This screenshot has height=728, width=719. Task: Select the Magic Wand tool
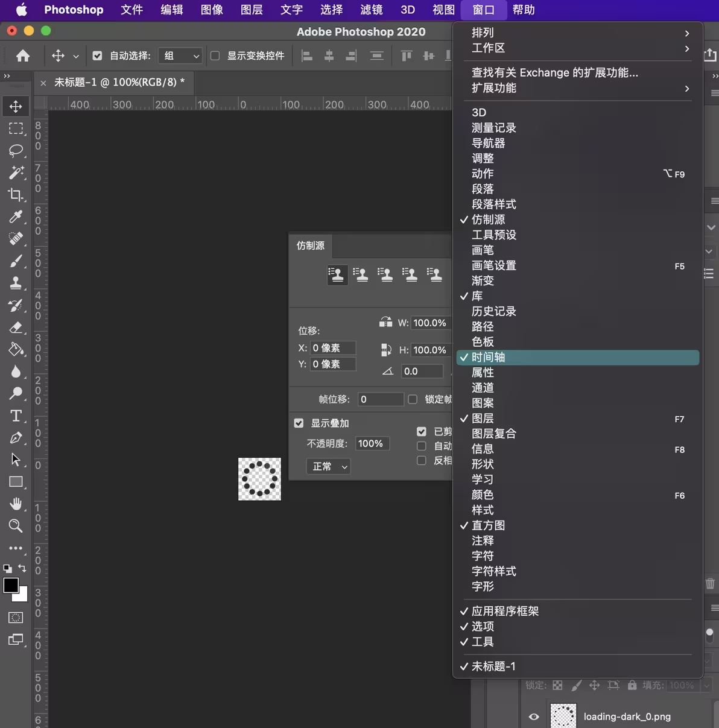16,173
